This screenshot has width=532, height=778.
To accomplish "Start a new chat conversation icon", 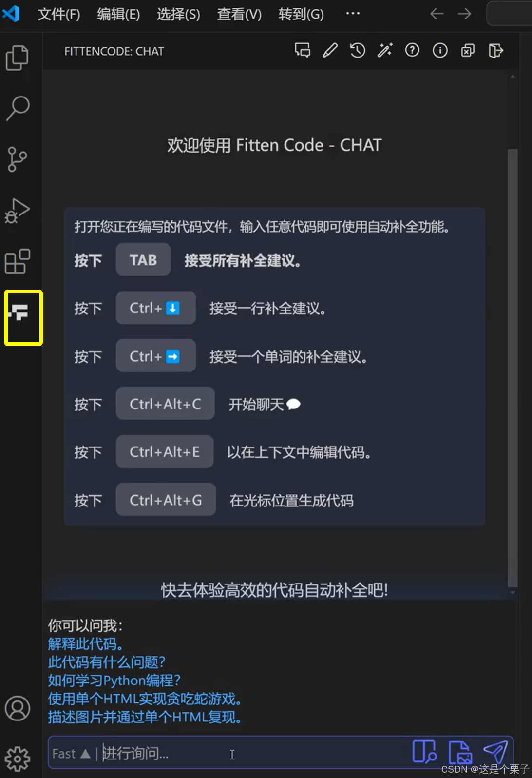I will pyautogui.click(x=303, y=50).
